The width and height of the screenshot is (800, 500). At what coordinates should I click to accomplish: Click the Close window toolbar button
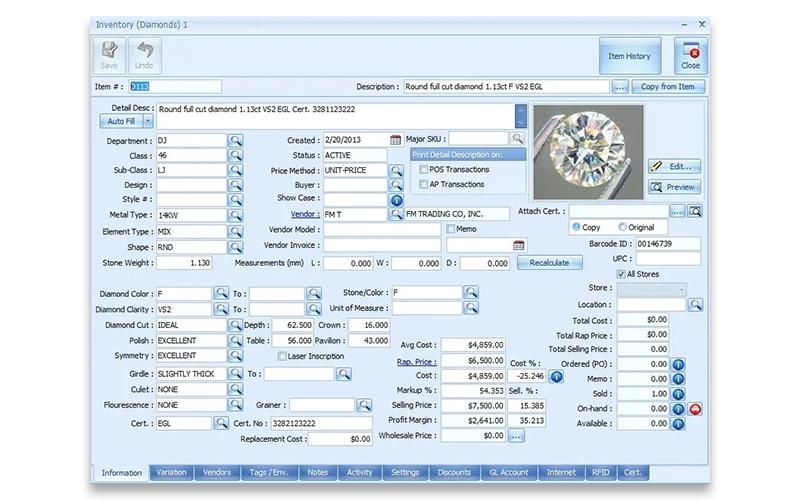pos(690,56)
